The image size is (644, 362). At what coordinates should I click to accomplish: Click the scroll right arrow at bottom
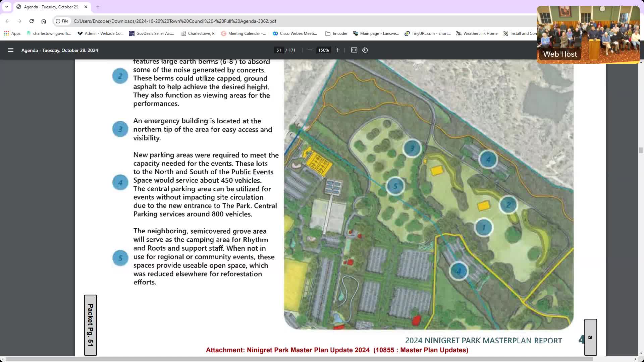coord(635,359)
